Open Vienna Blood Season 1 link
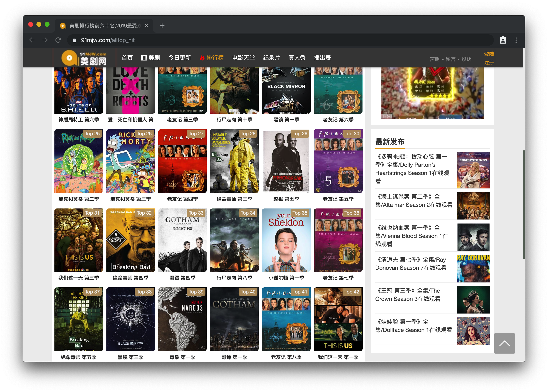Screen dimensions: 548x392 [412, 236]
